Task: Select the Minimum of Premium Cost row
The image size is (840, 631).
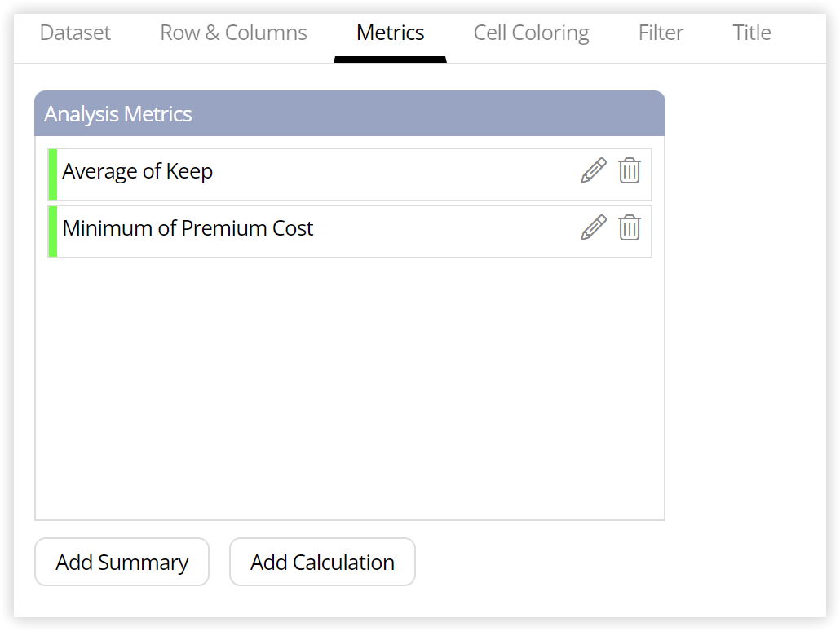Action: pyautogui.click(x=350, y=232)
